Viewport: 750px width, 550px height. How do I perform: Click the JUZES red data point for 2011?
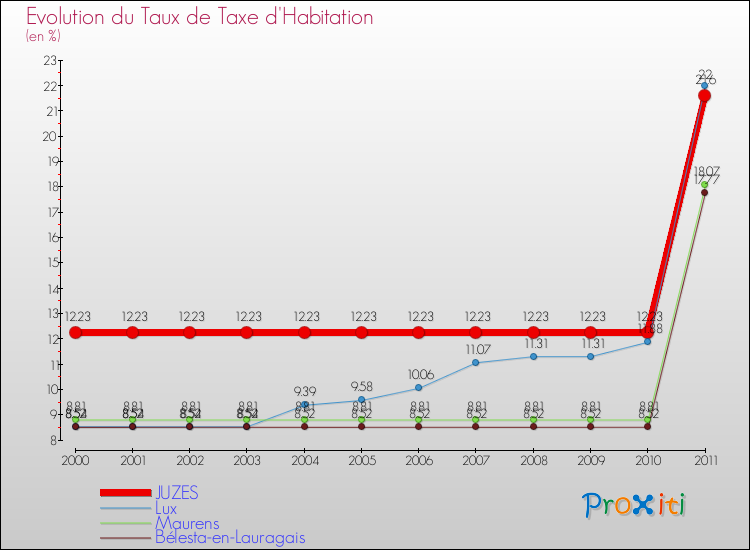[x=704, y=96]
